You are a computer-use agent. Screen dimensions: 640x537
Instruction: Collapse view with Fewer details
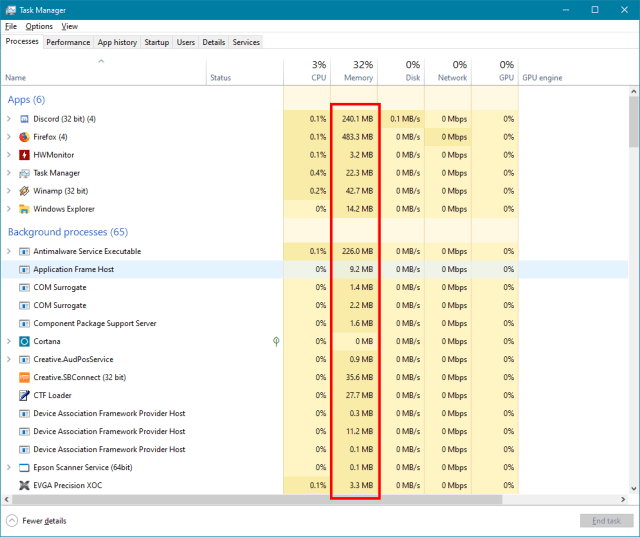tap(36, 521)
